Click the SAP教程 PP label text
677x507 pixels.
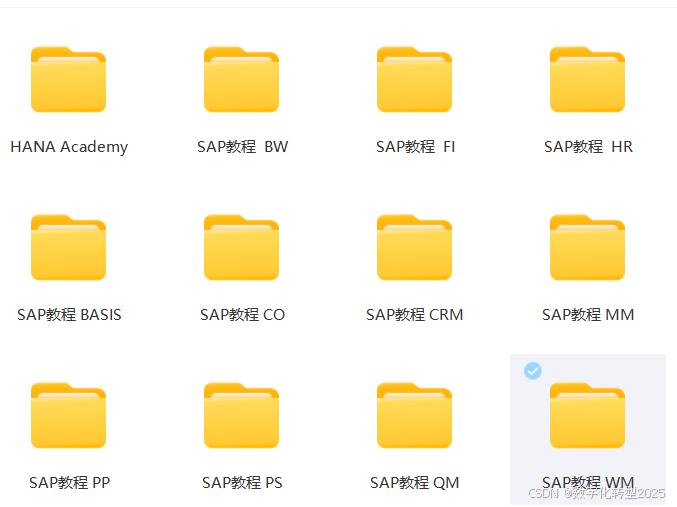(69, 483)
